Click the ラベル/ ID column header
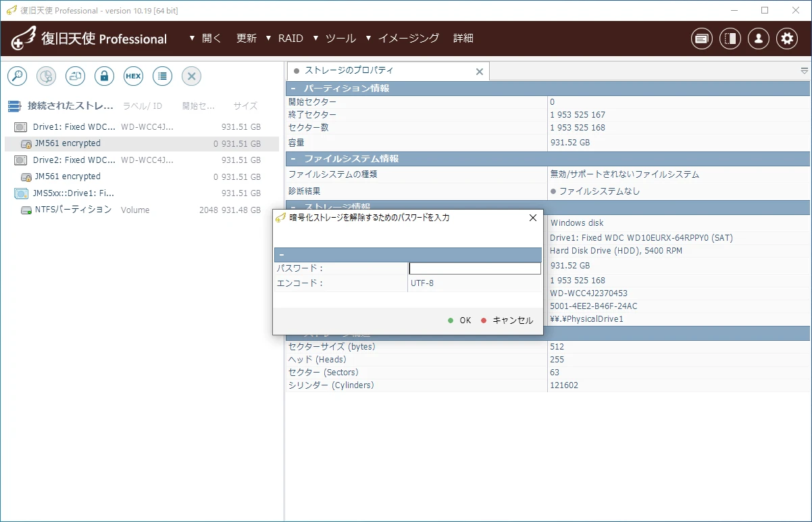Viewport: 812px width, 522px height. [142, 106]
